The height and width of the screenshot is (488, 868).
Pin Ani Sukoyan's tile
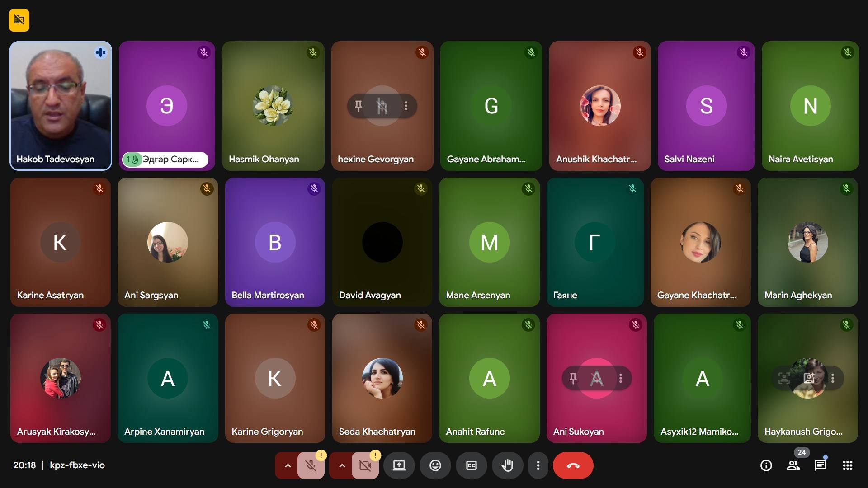(x=573, y=378)
